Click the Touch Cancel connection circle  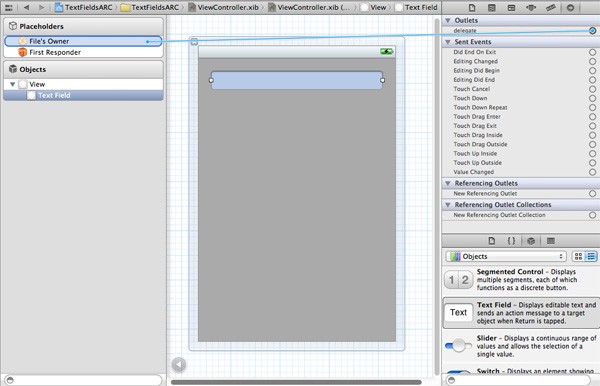coord(592,89)
